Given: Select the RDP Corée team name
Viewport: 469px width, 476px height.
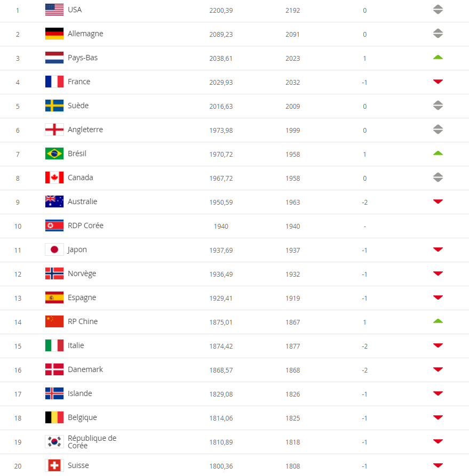Looking at the screenshot, I should click(x=85, y=225).
